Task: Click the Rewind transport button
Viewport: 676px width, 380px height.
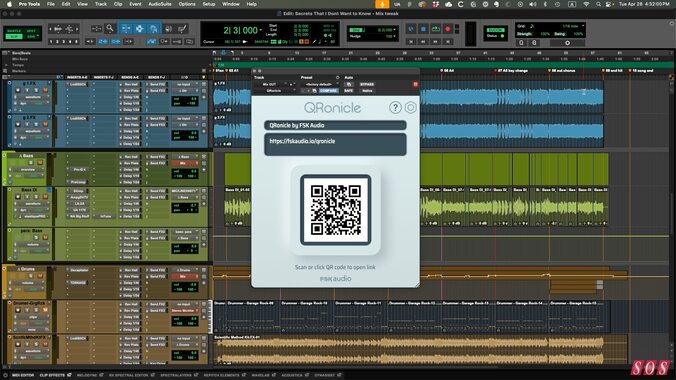Action: [x=423, y=41]
